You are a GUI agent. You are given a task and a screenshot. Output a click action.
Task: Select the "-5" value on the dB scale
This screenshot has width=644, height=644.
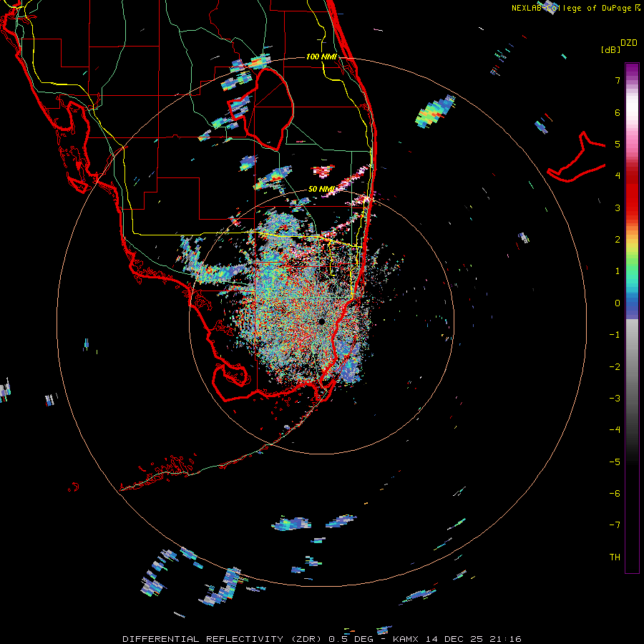point(615,462)
